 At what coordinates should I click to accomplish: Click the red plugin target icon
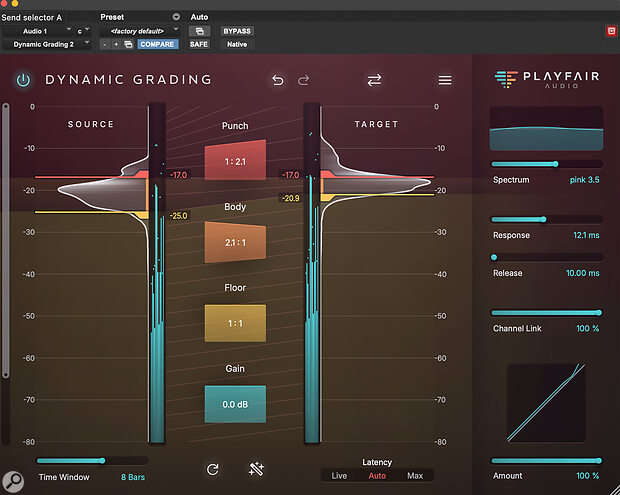coord(611,31)
